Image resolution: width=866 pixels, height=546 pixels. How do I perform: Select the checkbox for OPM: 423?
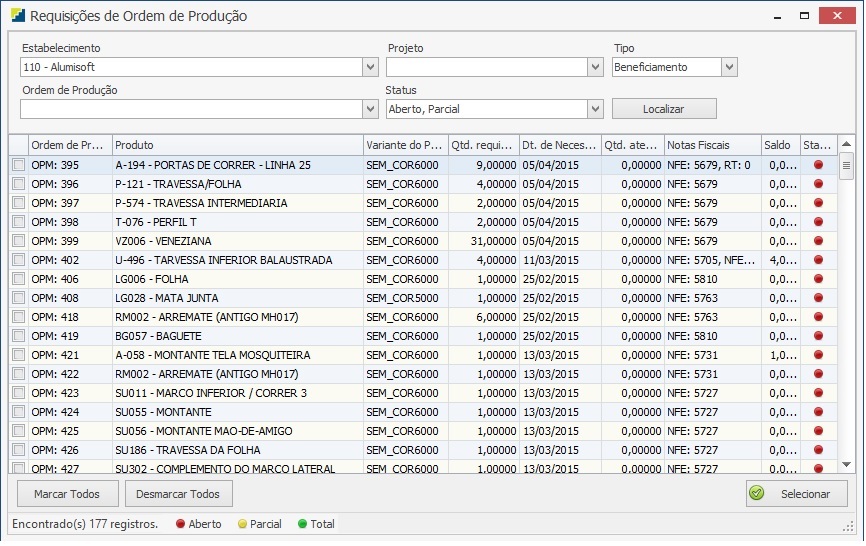point(18,393)
